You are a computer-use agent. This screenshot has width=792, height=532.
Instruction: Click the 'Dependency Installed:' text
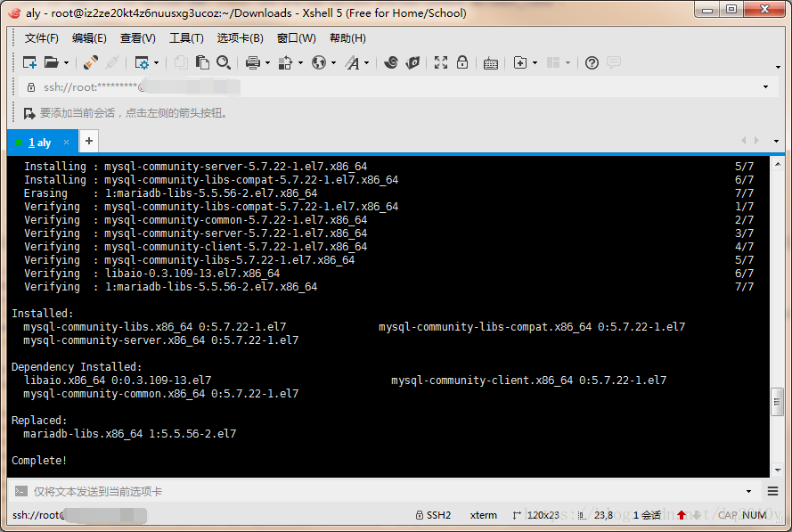tap(77, 367)
